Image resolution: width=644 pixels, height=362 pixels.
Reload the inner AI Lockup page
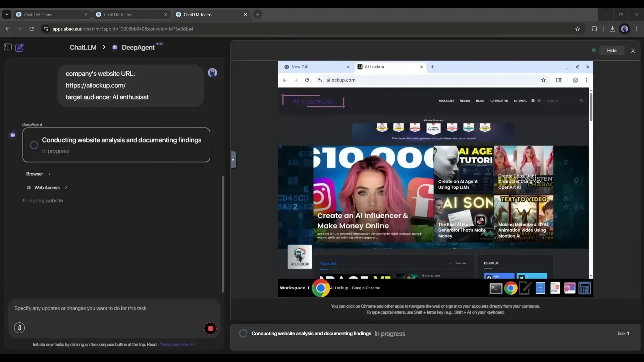pyautogui.click(x=307, y=80)
